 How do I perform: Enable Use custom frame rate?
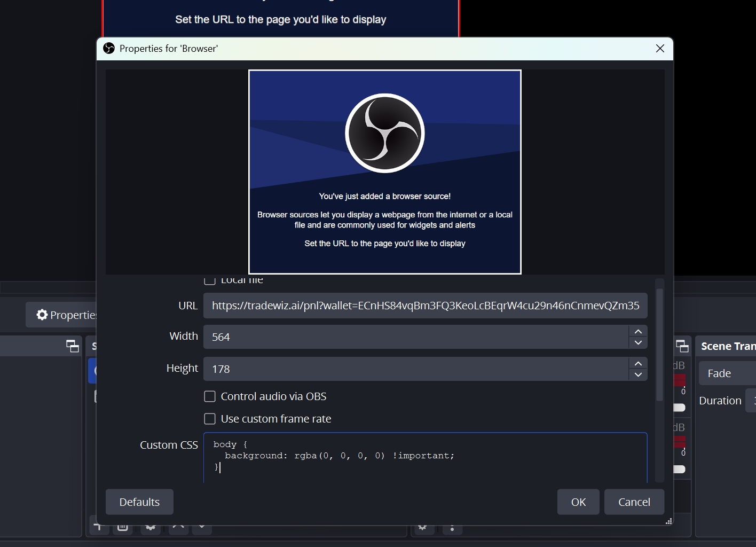click(210, 419)
